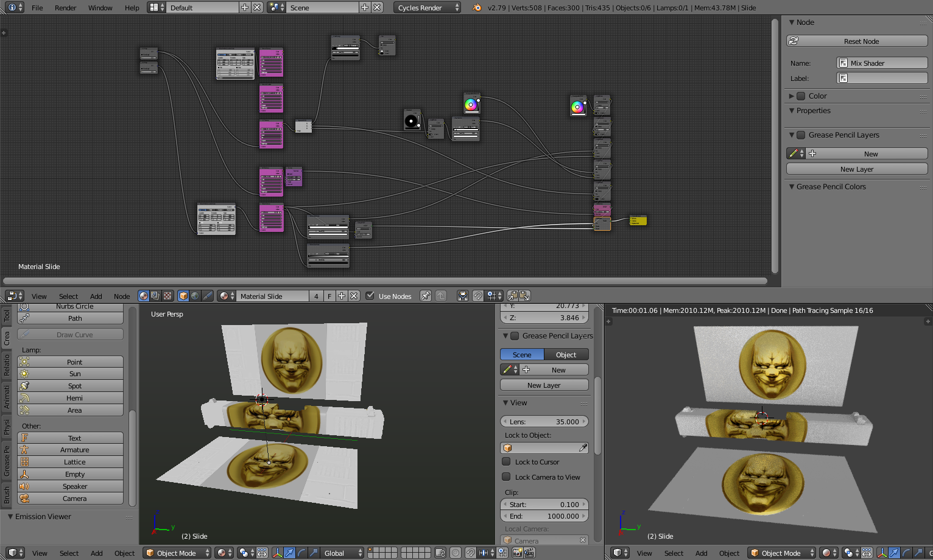The image size is (933, 560).
Task: Render OpenGL image camera icon
Action: click(517, 553)
